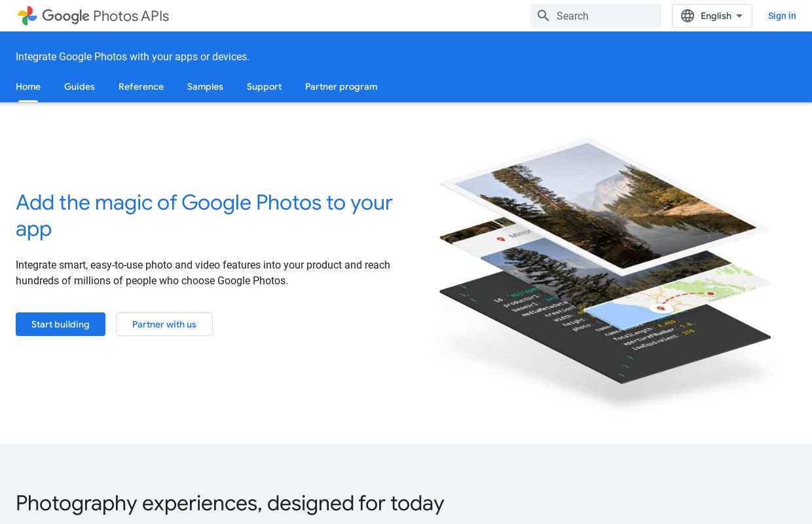Open the Partner program tab
Screen dimensions: 812x524
(341, 86)
